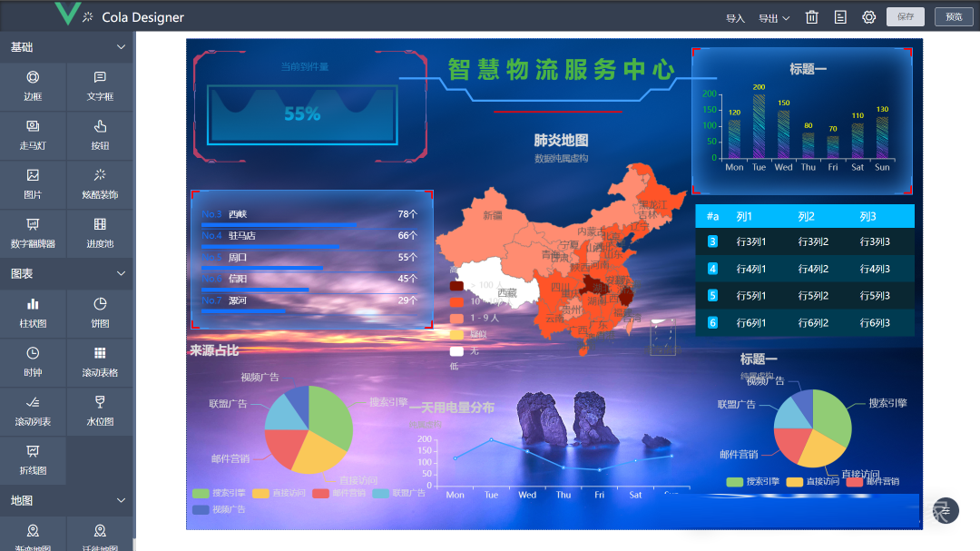This screenshot has width=980, height=551.
Task: Pick the 炫酷装饰 decoration component
Action: coord(100,184)
